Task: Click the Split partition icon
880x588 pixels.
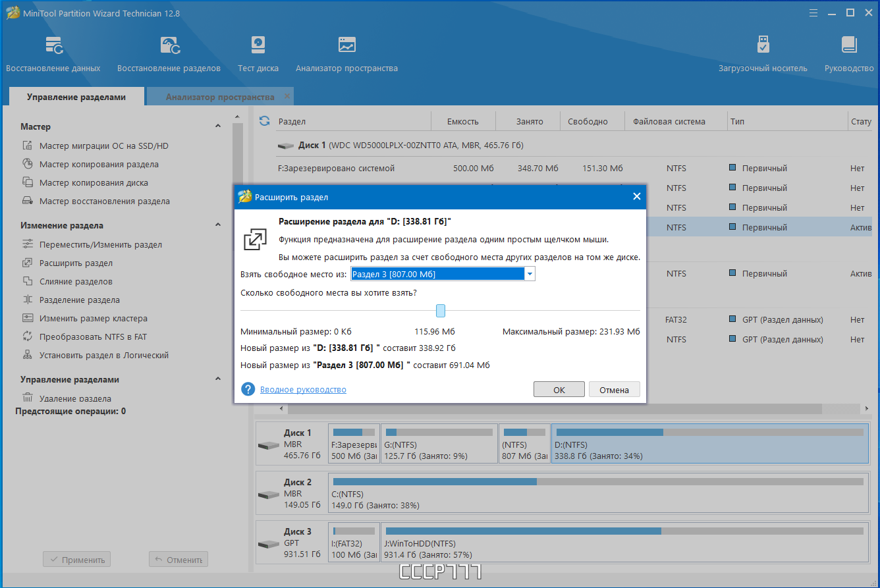Action: click(x=28, y=300)
